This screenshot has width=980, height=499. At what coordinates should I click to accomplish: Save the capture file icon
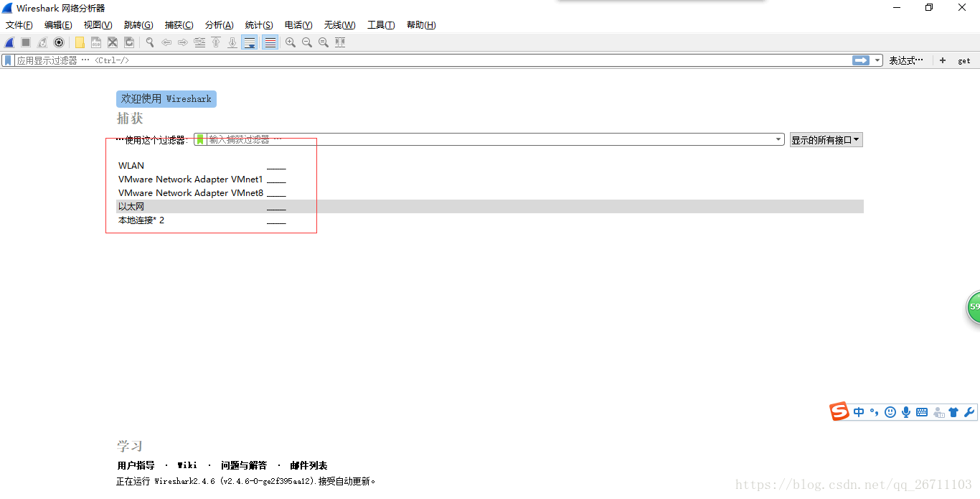(96, 42)
